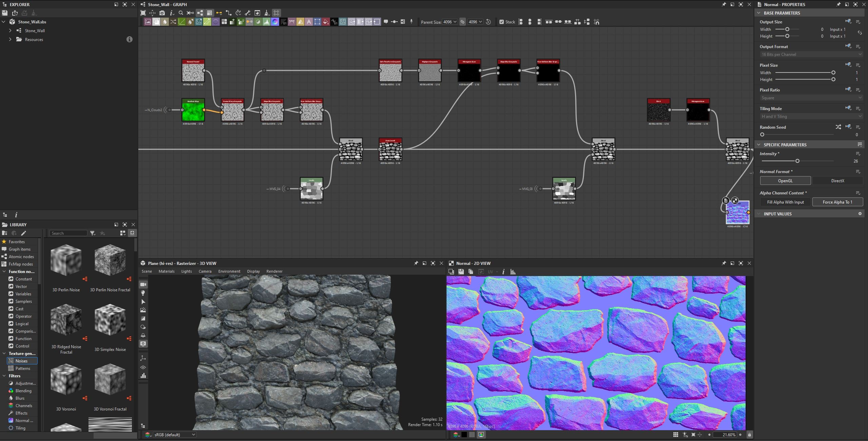Add a Curve node from toolbar
This screenshot has width=868, height=441.
pyautogui.click(x=182, y=22)
